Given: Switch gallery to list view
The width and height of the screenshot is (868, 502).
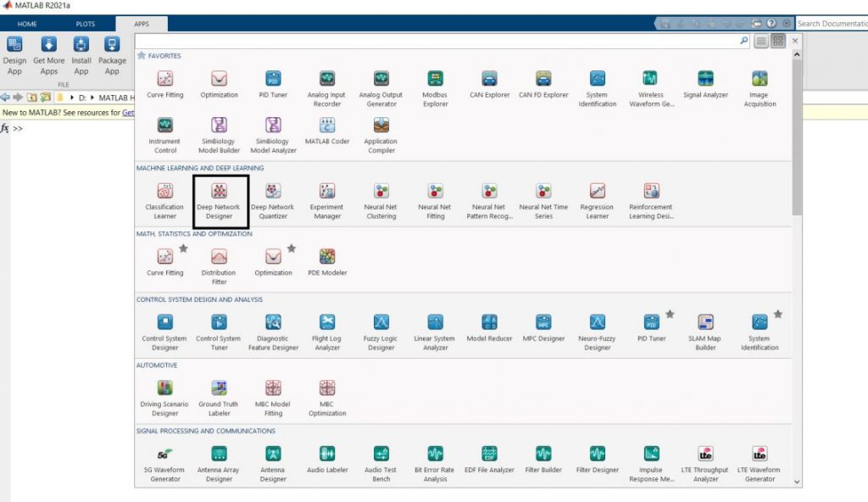Looking at the screenshot, I should [x=759, y=40].
